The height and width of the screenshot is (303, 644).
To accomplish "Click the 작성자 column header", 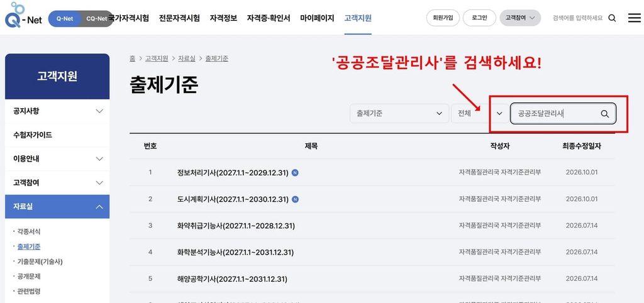I will 500,146.
